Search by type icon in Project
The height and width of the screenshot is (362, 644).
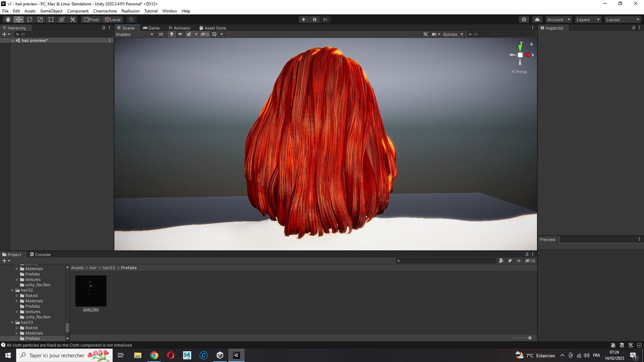pos(501,261)
